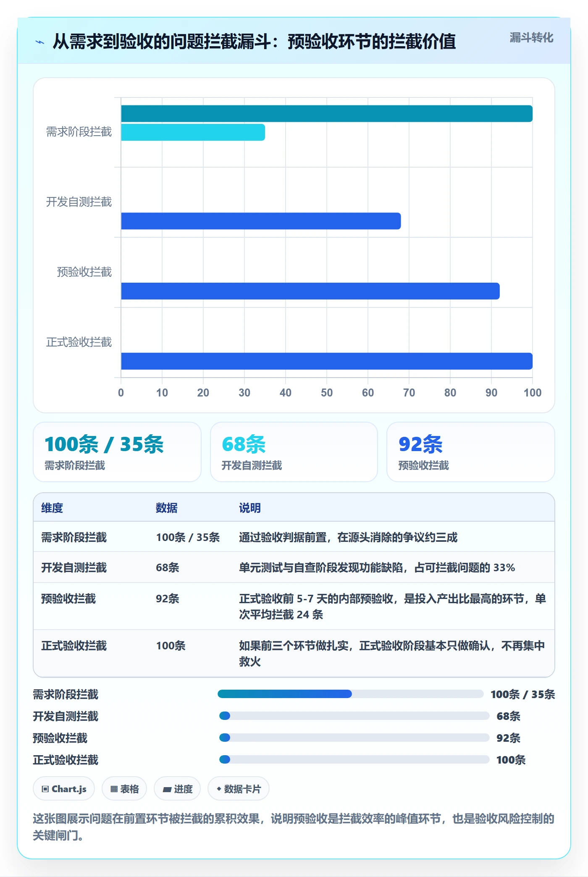Click the 预验收拦截 chart axis label
The height and width of the screenshot is (877, 588).
click(x=84, y=272)
